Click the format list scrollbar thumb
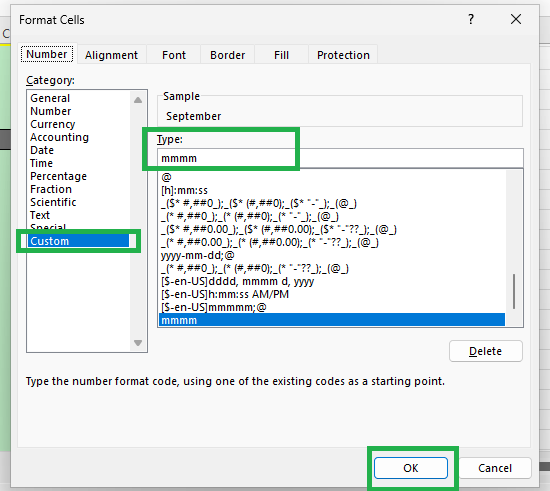 pyautogui.click(x=514, y=291)
